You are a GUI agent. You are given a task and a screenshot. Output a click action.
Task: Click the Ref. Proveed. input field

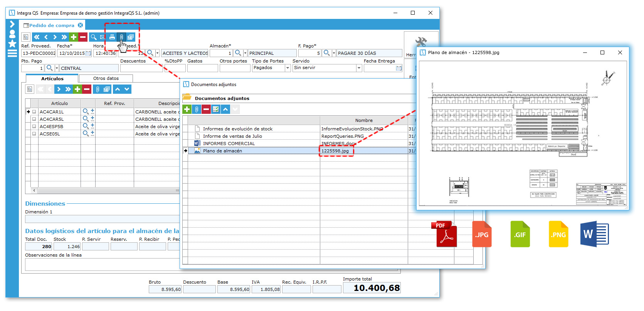coord(39,53)
